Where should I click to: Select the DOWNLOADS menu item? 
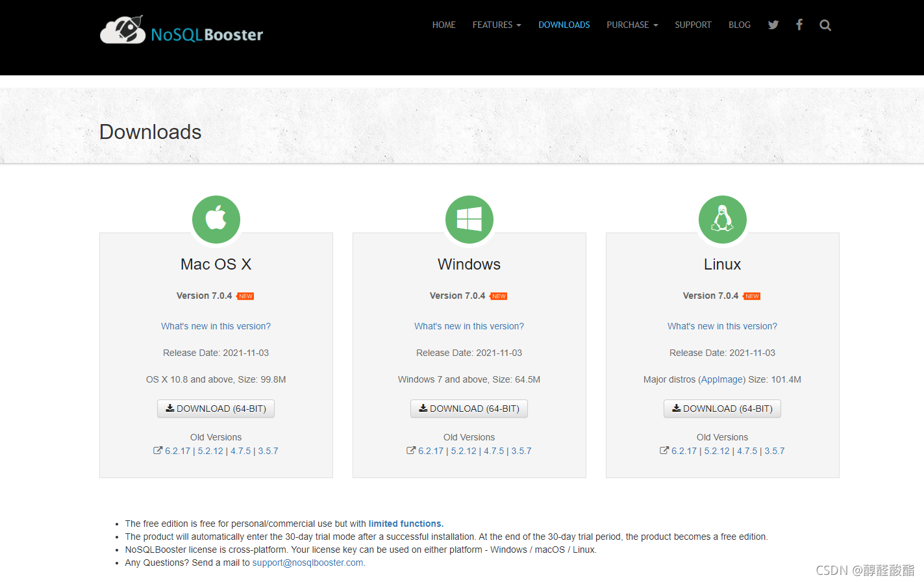point(564,25)
